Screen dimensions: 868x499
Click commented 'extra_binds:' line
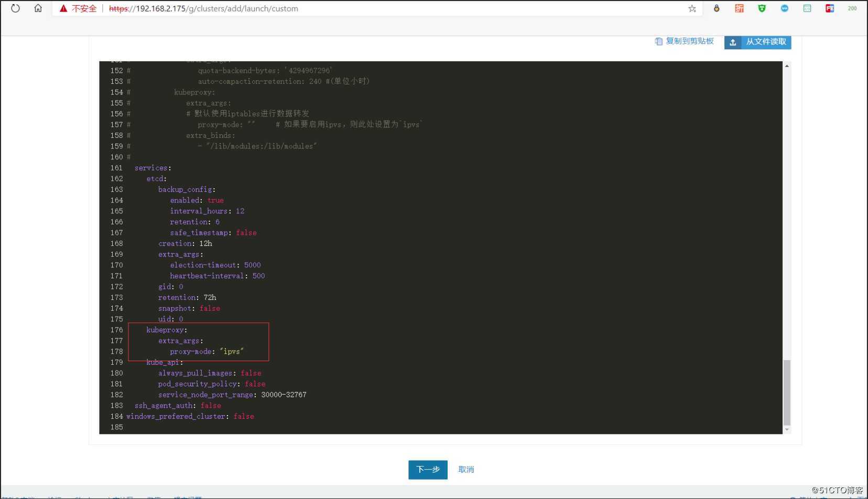211,135
